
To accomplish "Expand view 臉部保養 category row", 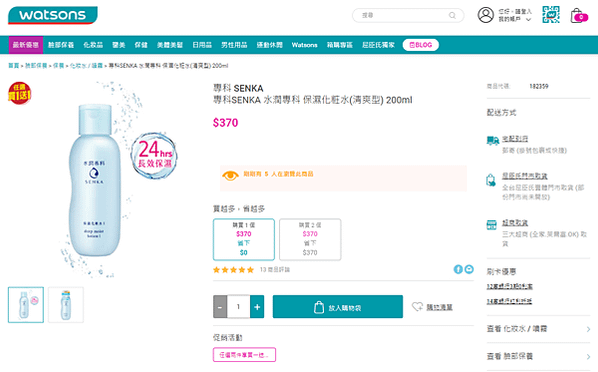I will 539,356.
